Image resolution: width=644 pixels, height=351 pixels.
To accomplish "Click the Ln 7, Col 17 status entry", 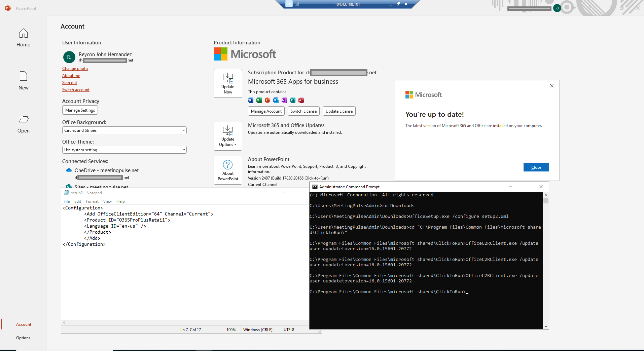I will click(190, 330).
